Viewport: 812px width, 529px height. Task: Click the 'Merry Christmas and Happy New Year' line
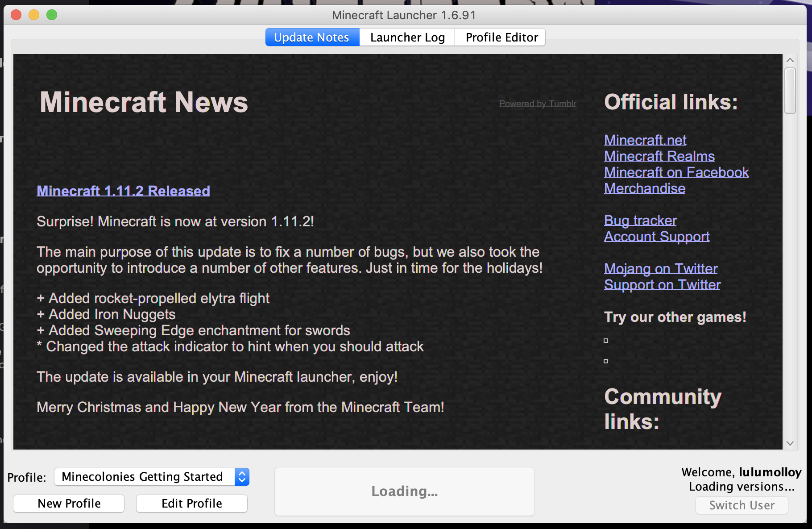pyautogui.click(x=240, y=408)
